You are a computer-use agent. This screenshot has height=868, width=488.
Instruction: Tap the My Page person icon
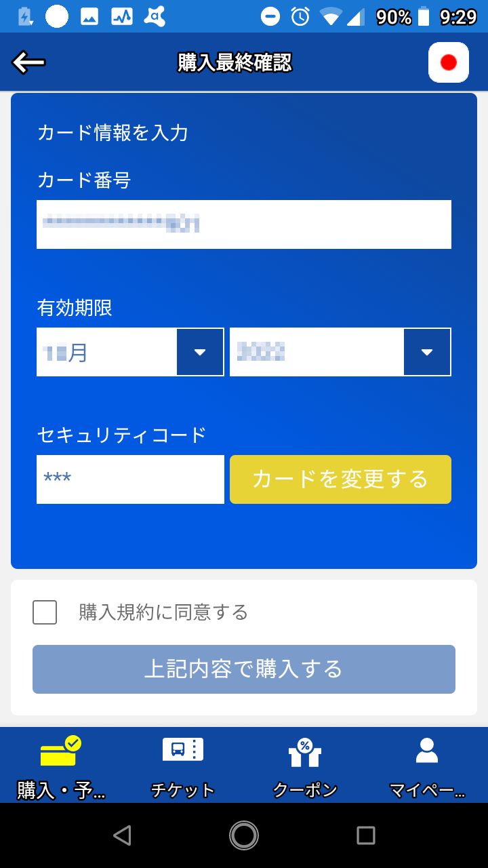coord(426,751)
